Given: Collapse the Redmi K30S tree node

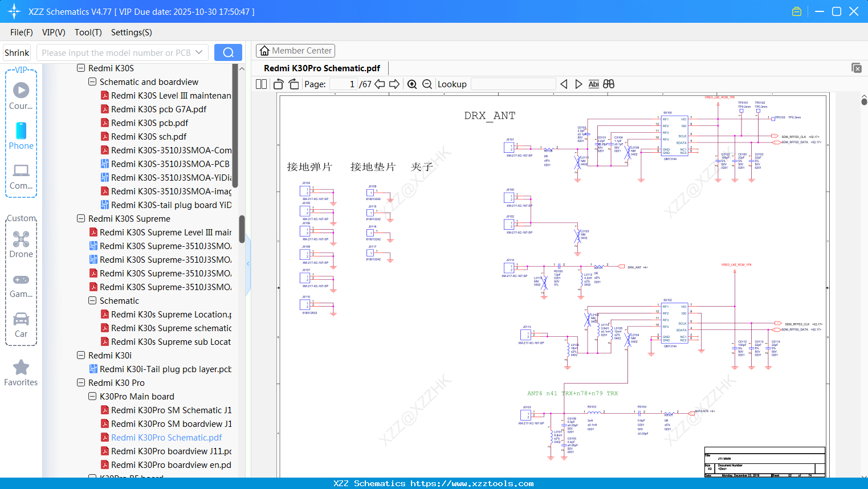Looking at the screenshot, I should 80,68.
